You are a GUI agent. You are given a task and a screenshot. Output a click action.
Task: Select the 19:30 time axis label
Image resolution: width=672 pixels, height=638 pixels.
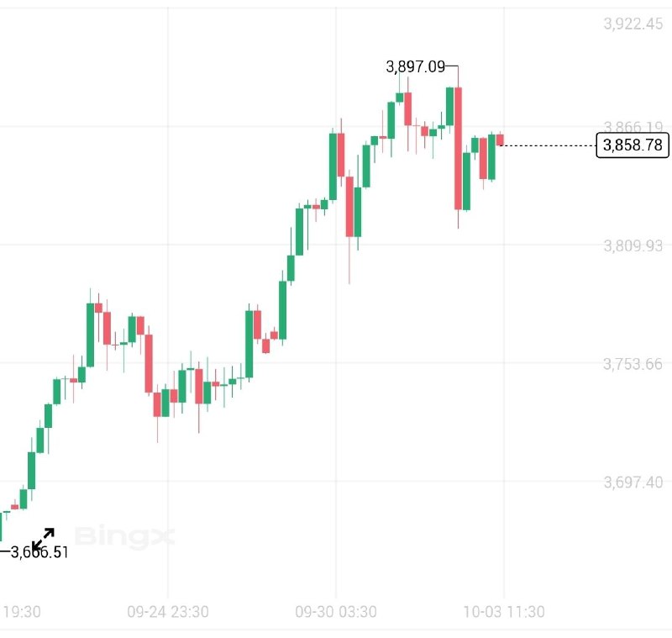tap(21, 612)
